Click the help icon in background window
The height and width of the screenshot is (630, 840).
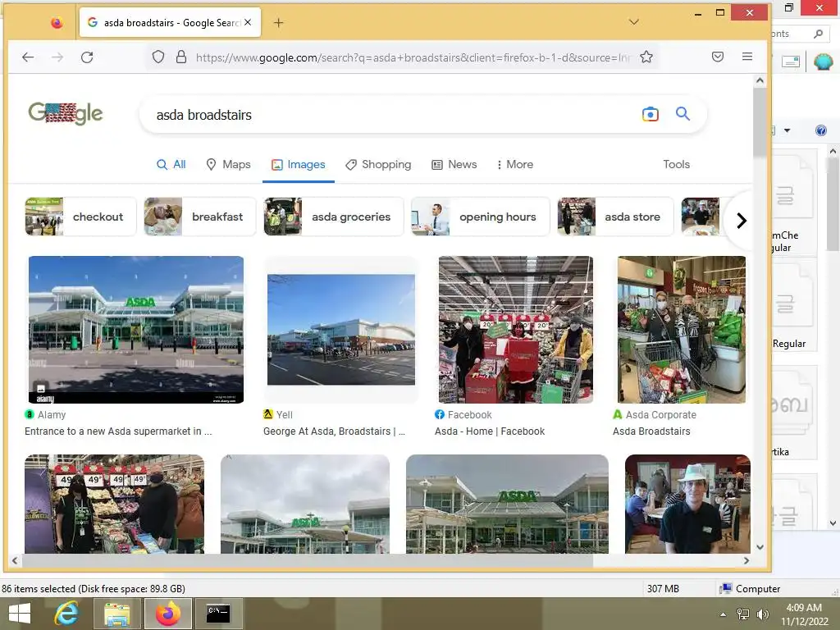tap(820, 130)
